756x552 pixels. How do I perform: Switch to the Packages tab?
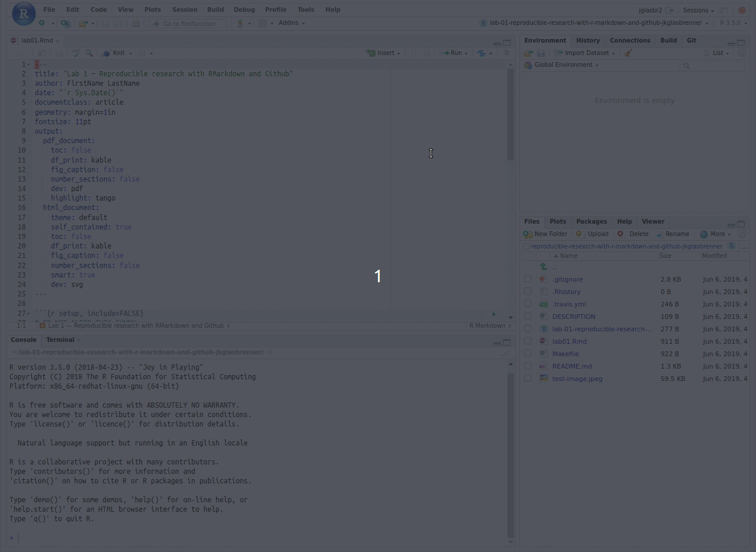pos(592,221)
